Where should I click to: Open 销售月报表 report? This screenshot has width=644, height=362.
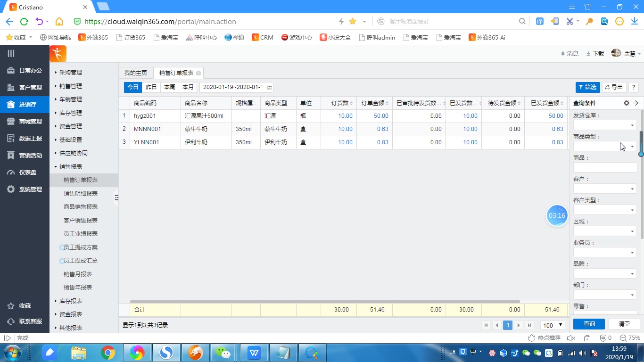(78, 274)
